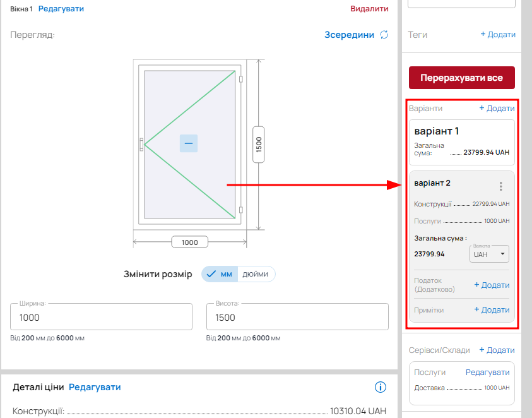Switch size units to дюйми
The height and width of the screenshot is (418, 532).
pos(256,274)
